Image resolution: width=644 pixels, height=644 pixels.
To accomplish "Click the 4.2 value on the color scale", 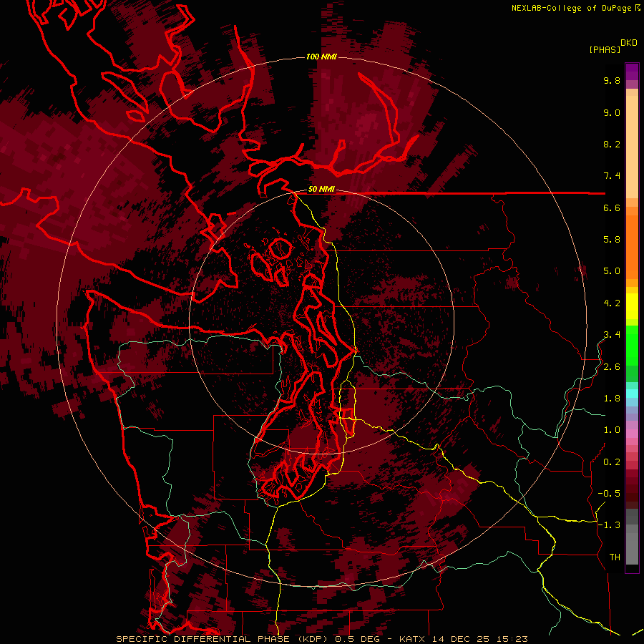I will point(612,303).
